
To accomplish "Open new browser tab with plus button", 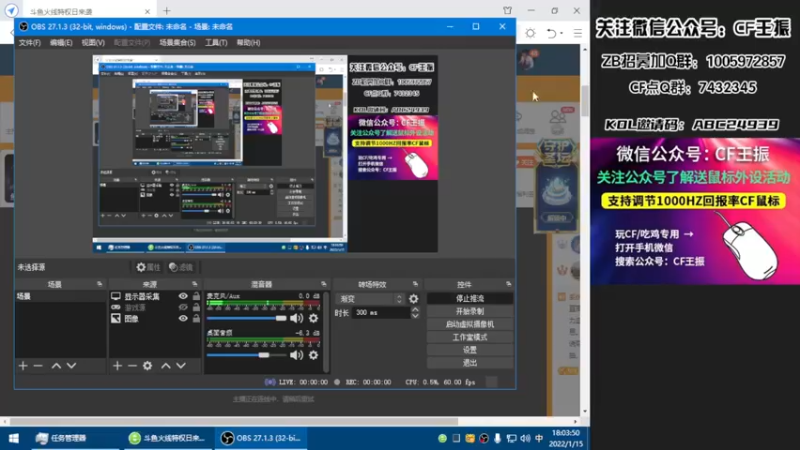I will pos(167,11).
